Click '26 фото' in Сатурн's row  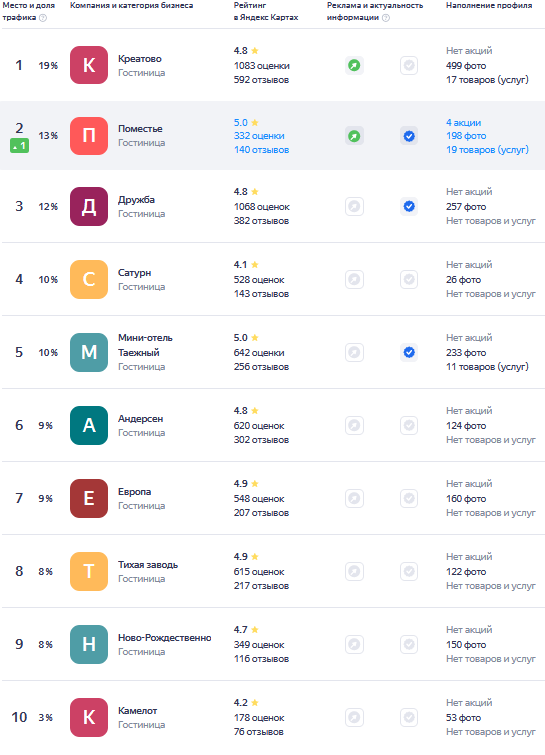click(x=463, y=280)
